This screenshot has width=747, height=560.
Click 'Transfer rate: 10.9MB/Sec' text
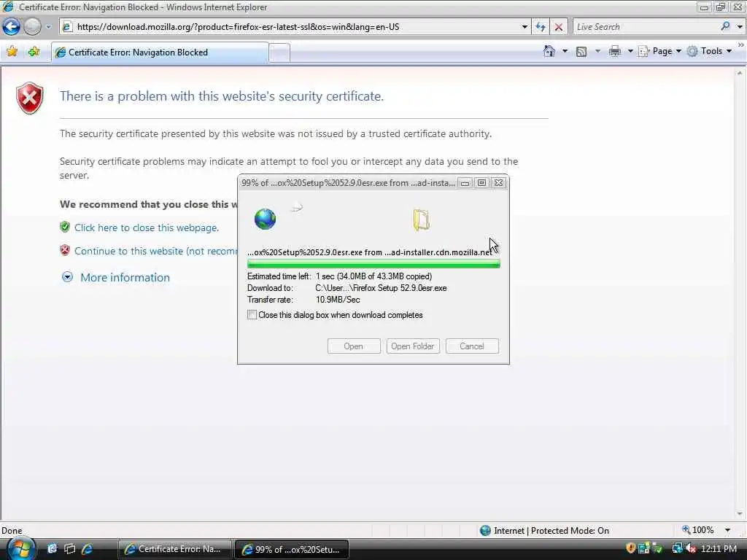[303, 300]
